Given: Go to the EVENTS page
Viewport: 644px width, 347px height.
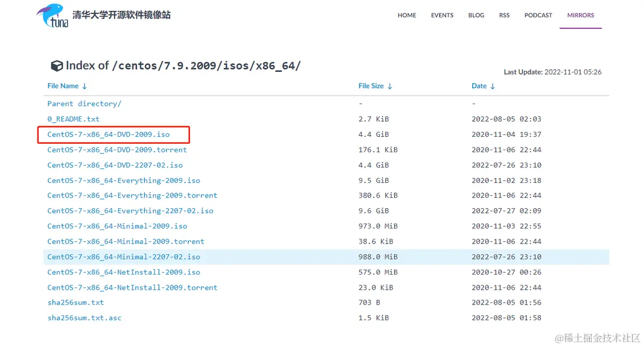Looking at the screenshot, I should pyautogui.click(x=442, y=16).
